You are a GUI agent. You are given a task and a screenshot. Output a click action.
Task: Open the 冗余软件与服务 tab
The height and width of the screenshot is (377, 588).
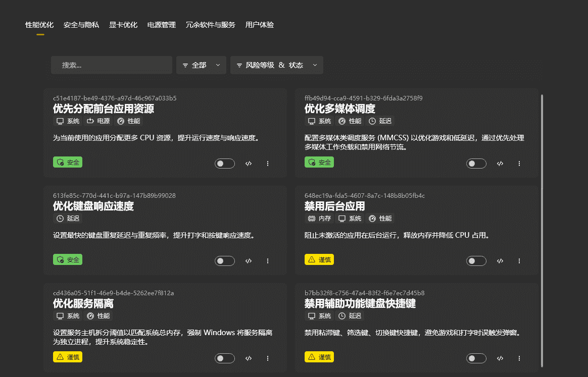pos(210,25)
